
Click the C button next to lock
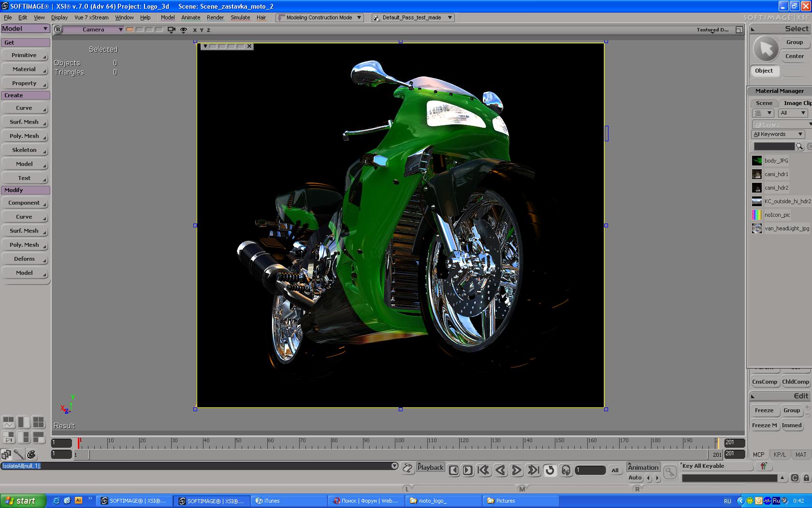pos(795,478)
